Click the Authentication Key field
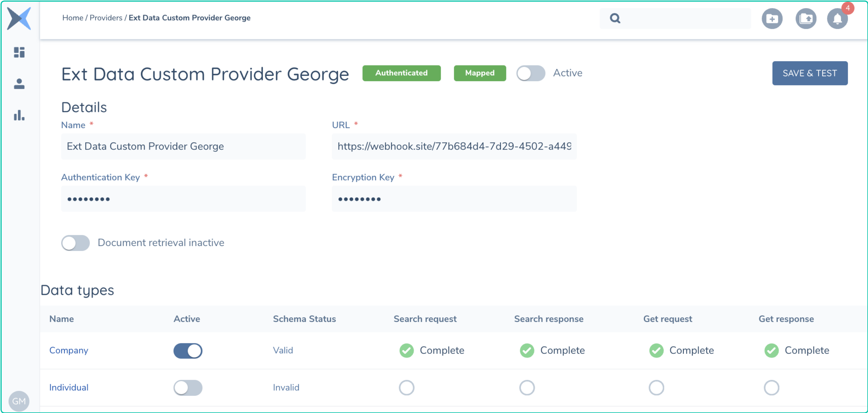 183,199
